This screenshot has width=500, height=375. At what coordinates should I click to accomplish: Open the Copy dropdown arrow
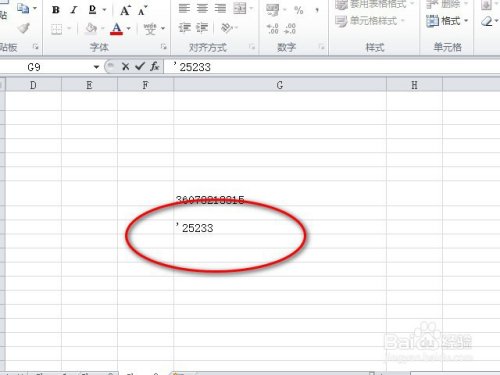click(x=35, y=8)
